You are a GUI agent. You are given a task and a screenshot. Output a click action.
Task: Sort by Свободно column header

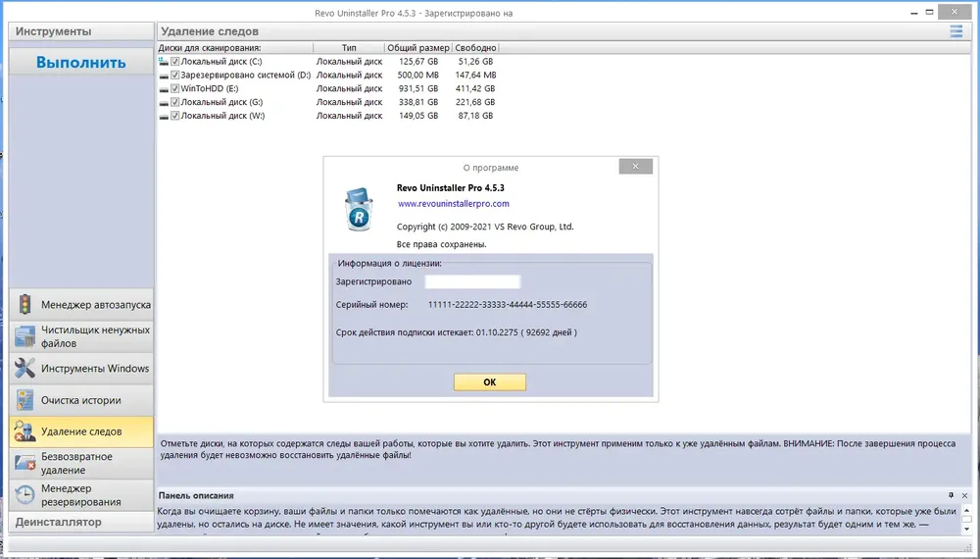475,47
